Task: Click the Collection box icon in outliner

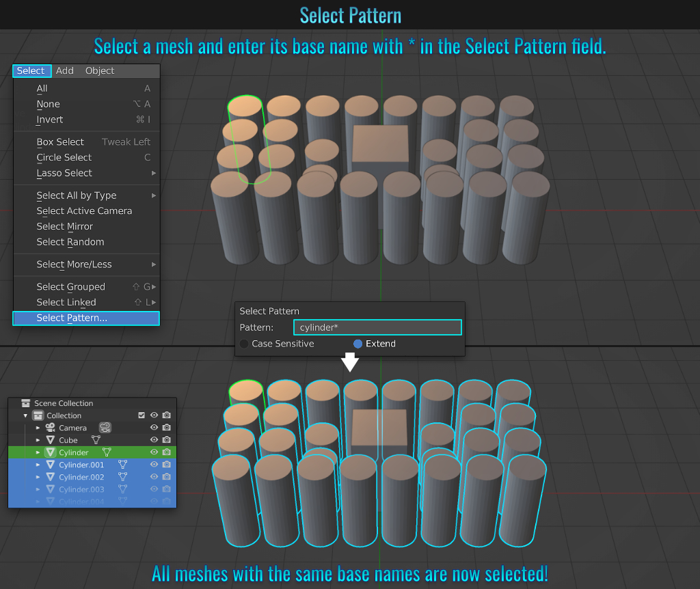Action: (x=38, y=415)
